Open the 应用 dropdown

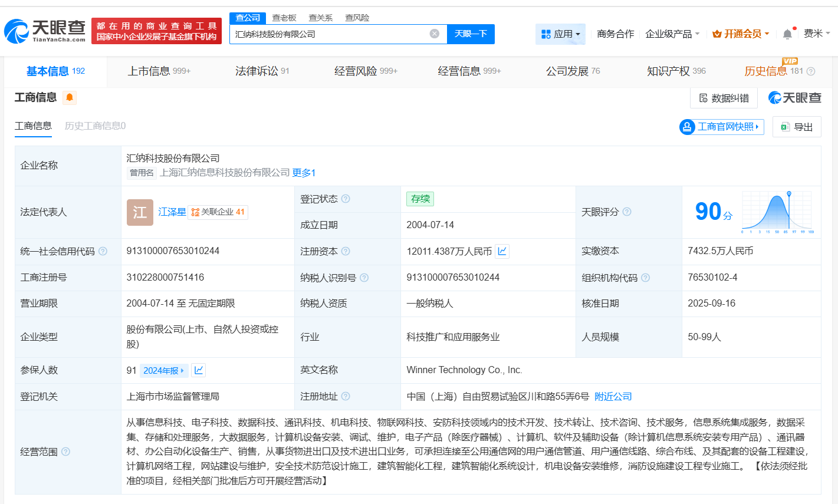coord(560,34)
